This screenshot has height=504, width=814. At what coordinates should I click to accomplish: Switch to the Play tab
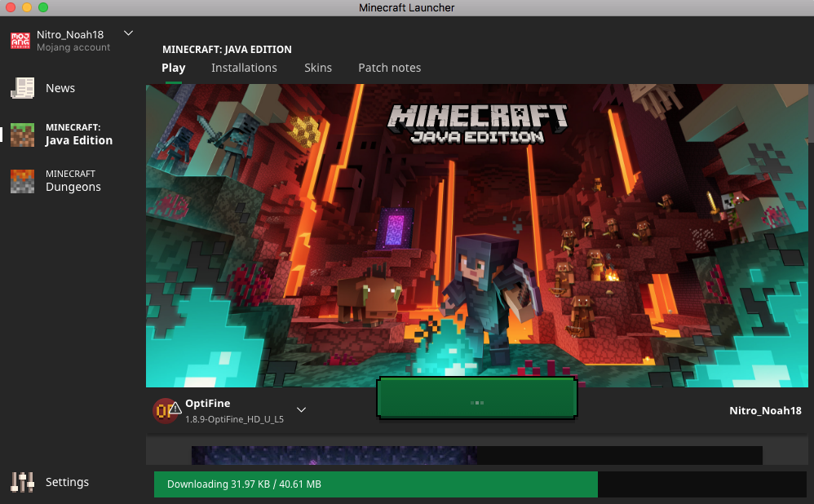[x=173, y=68]
